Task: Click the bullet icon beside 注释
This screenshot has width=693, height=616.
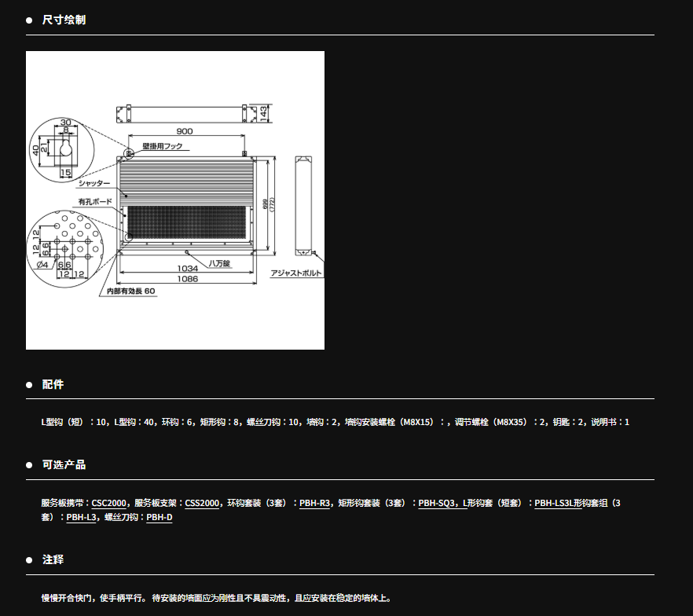Action: point(29,560)
